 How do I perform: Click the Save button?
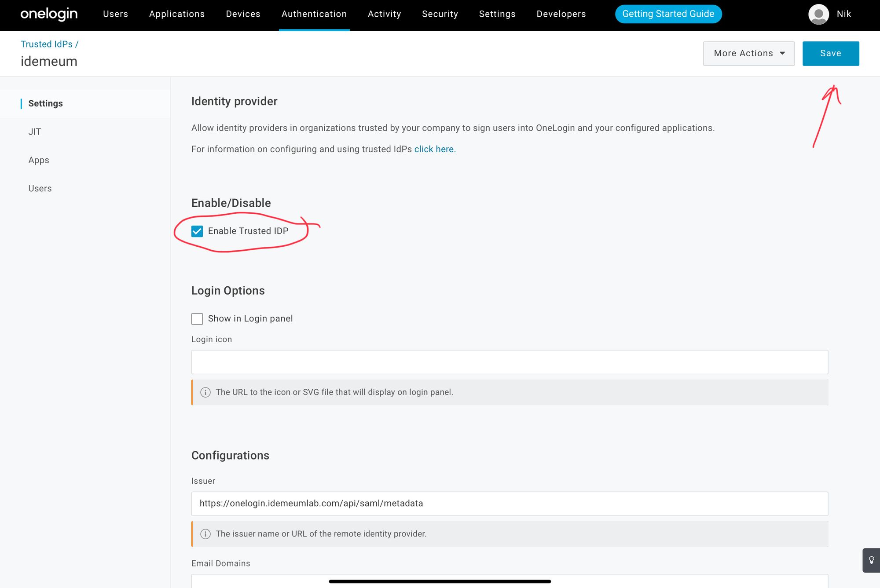[831, 54]
